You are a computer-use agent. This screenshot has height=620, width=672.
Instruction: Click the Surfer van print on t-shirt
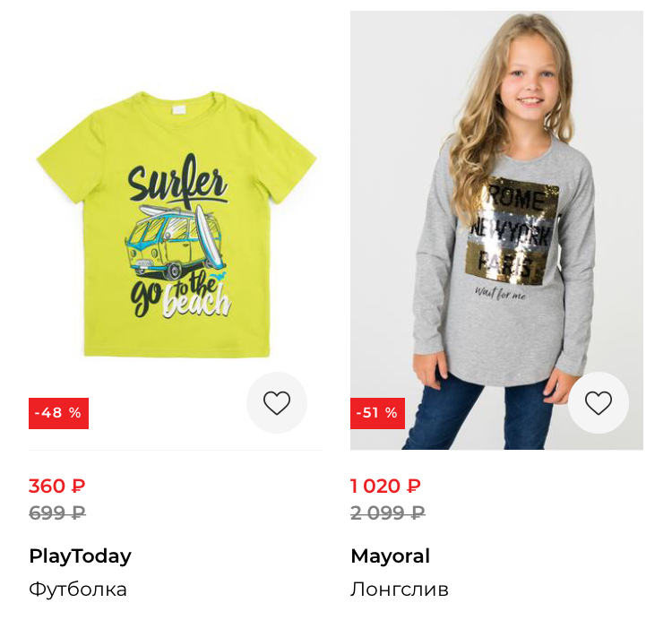pyautogui.click(x=175, y=242)
